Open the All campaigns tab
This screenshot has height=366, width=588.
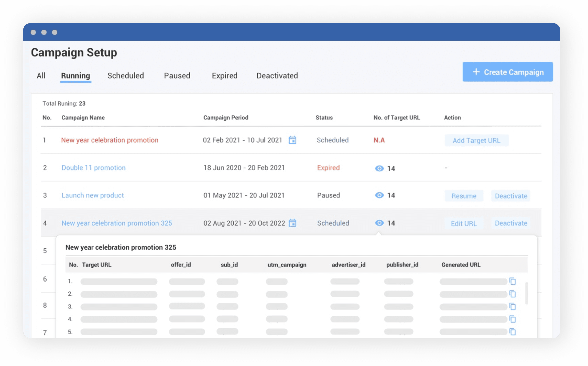pyautogui.click(x=41, y=75)
